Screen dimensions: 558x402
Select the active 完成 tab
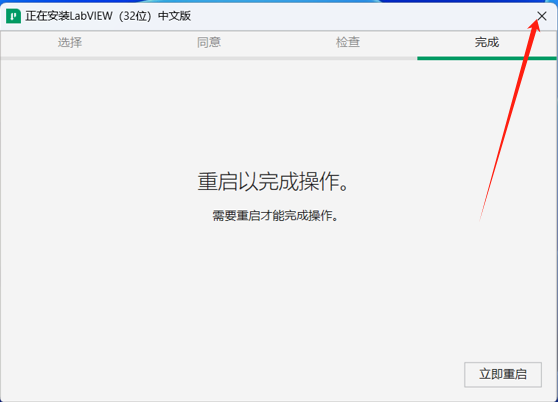(487, 42)
